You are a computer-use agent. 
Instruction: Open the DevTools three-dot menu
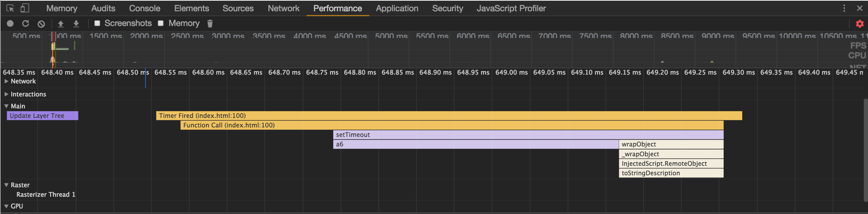click(844, 8)
